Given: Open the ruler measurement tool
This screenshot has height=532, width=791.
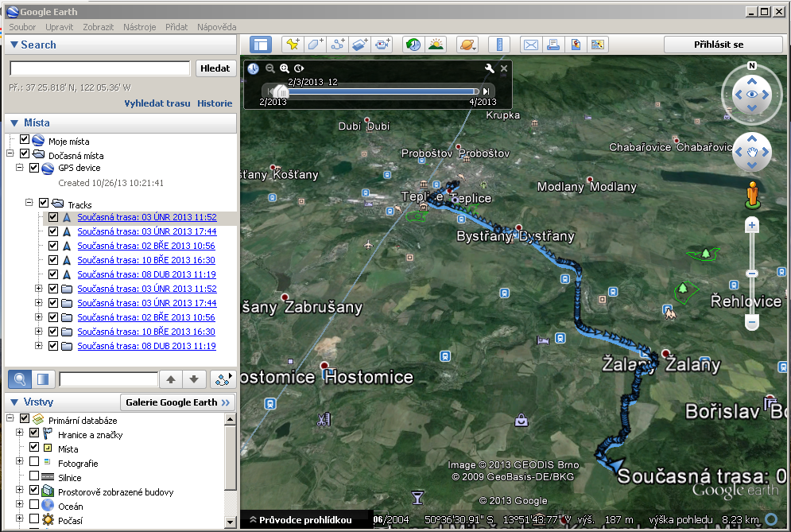Looking at the screenshot, I should 499,45.
